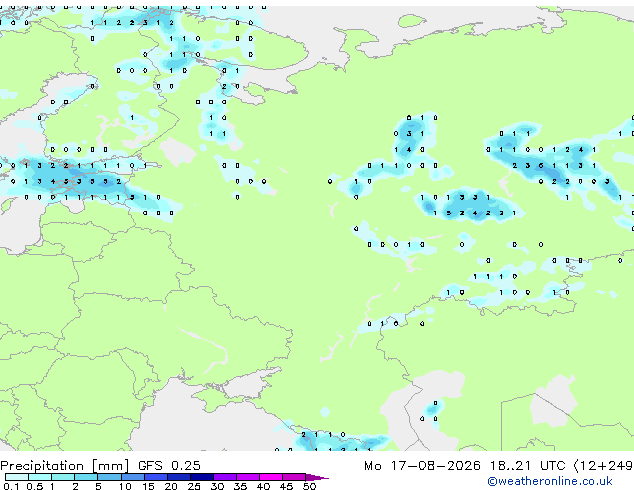Click the 40–45 mm magenta legend swatch

pyautogui.click(x=271, y=477)
